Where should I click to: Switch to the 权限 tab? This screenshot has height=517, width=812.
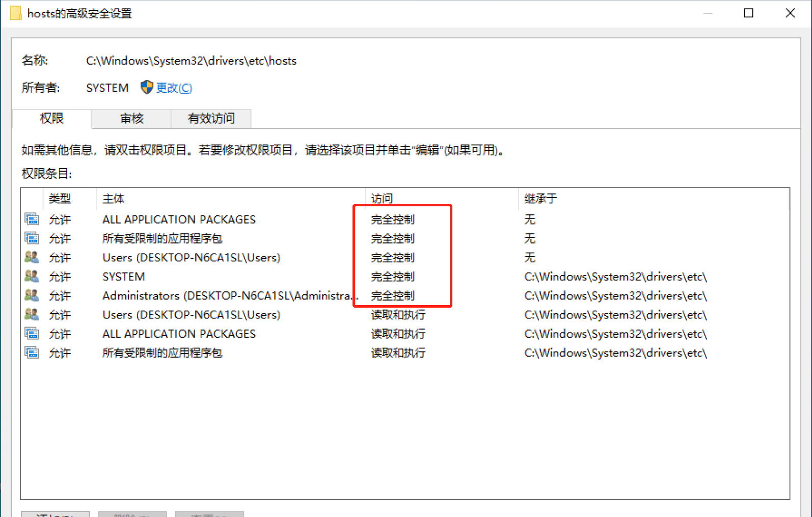[x=51, y=118]
